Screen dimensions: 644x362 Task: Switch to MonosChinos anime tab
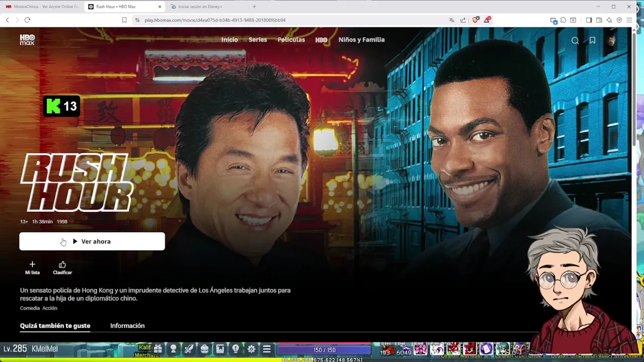pyautogui.click(x=42, y=7)
